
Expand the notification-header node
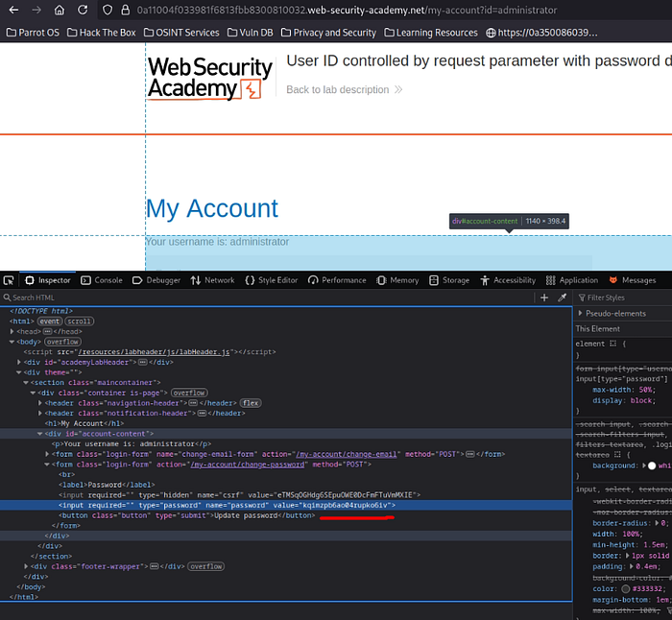click(x=40, y=413)
